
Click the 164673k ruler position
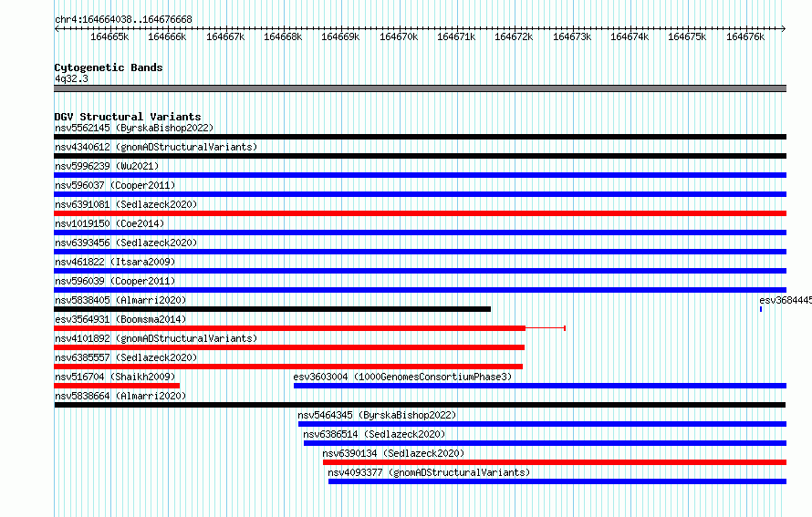point(572,36)
